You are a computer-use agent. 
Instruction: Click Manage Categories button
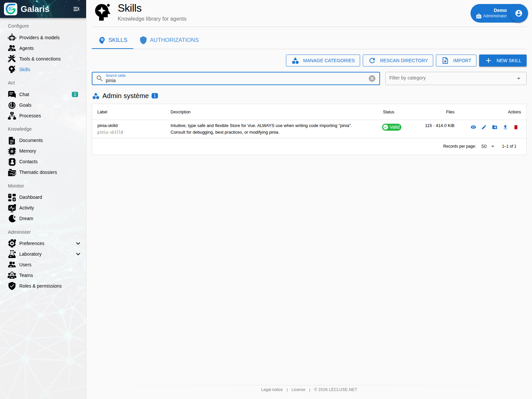pyautogui.click(x=323, y=61)
